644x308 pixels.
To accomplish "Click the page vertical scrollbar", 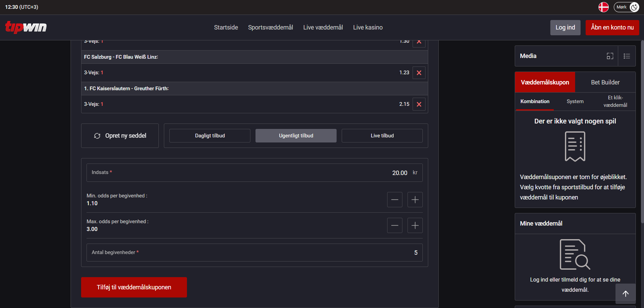I will pyautogui.click(x=642, y=132).
